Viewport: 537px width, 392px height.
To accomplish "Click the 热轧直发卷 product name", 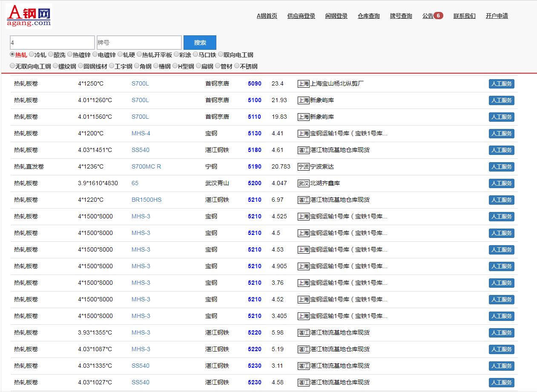I will click(29, 166).
